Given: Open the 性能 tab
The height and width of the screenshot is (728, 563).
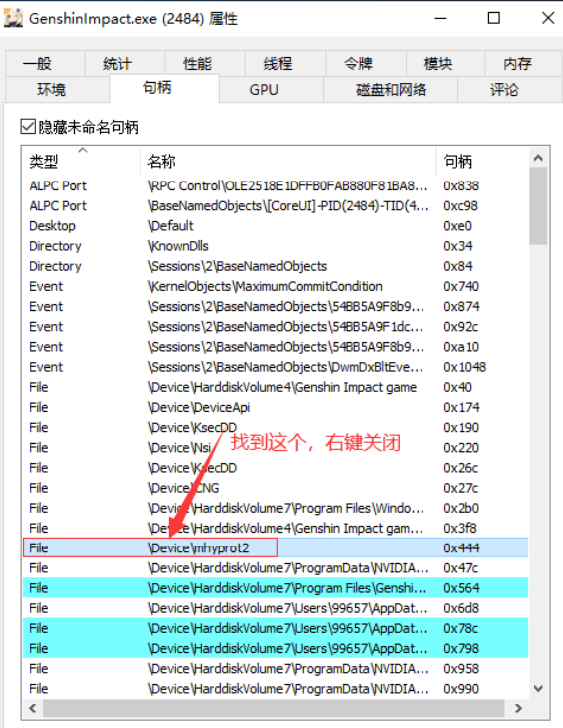Looking at the screenshot, I should 204,63.
